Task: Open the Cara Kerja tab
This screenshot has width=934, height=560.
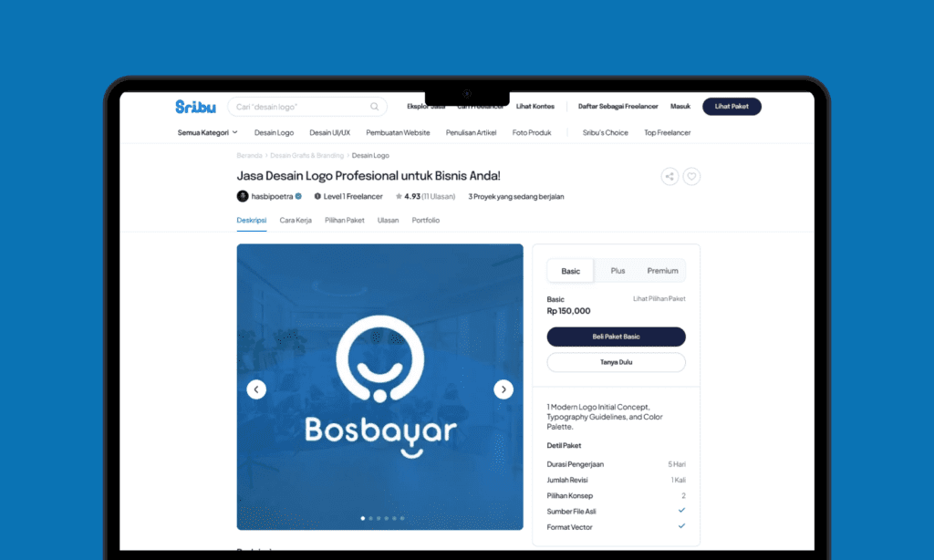Action: coord(296,220)
